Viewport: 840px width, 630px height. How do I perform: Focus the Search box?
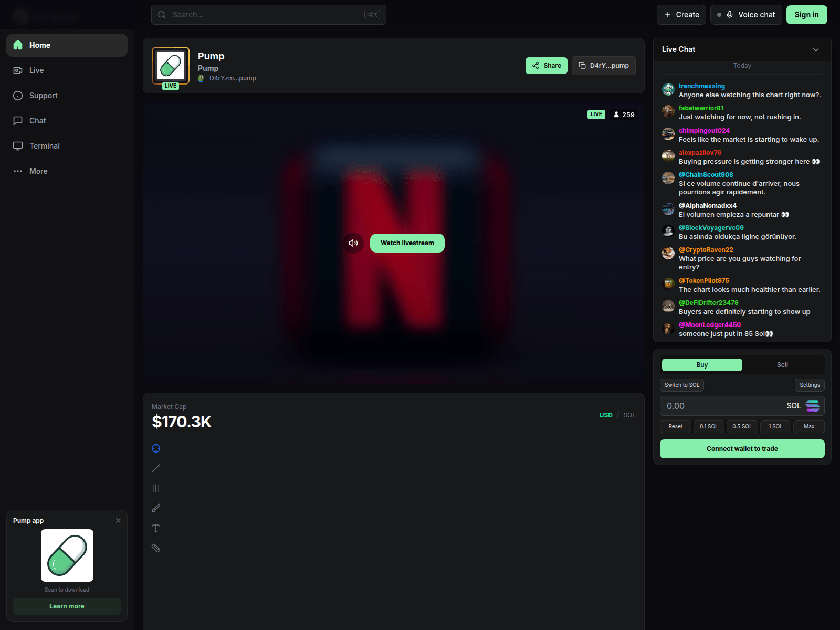pyautogui.click(x=269, y=15)
